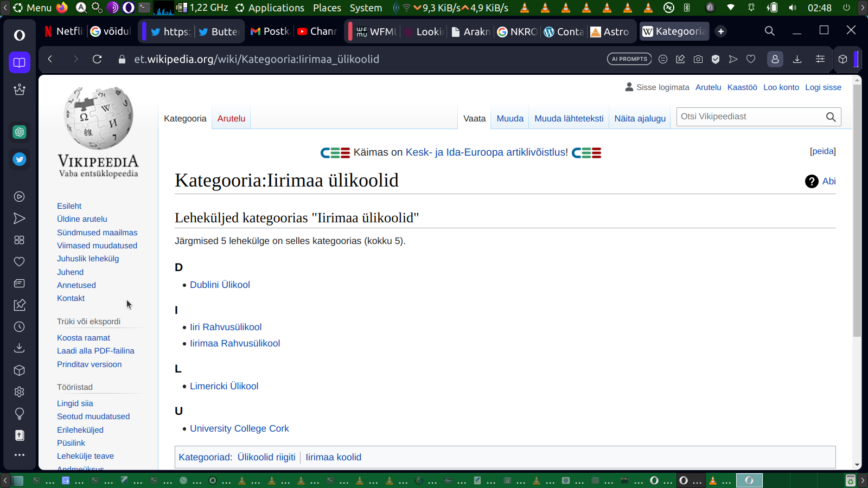Hide the banner with the peida link

coord(823,151)
